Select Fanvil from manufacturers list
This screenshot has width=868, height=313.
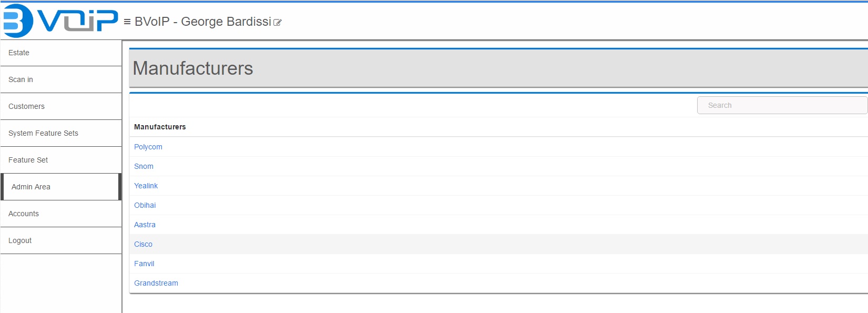tap(144, 264)
